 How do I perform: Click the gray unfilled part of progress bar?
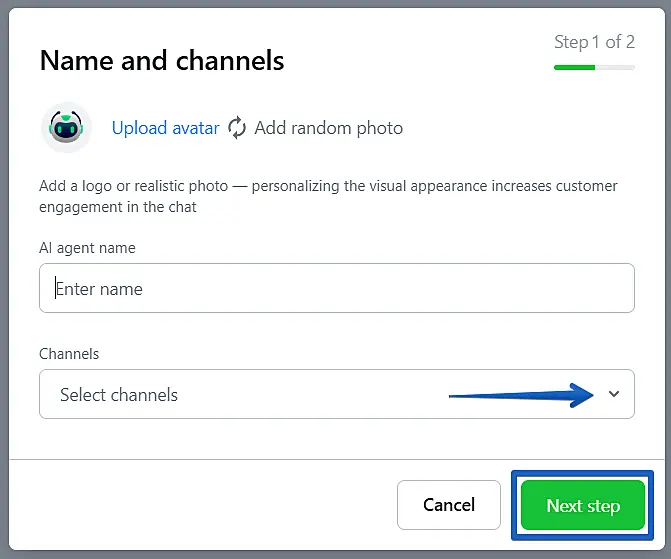(x=615, y=67)
